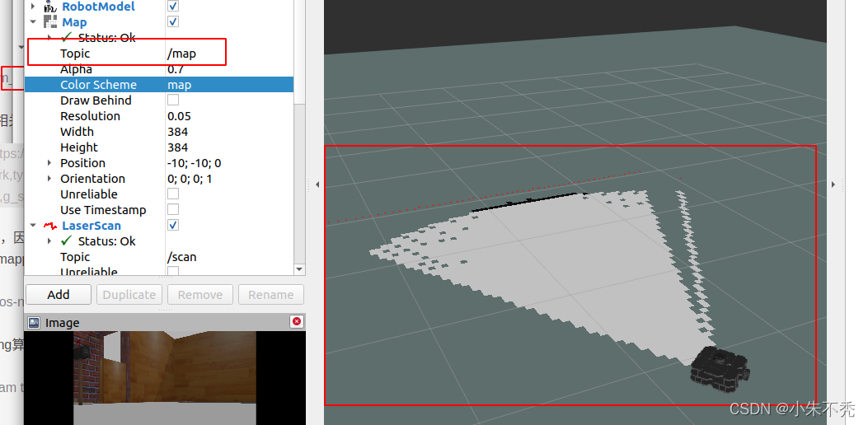Click the Position value -10; -10; 0
Image resolution: width=868 pixels, height=425 pixels.
[194, 163]
